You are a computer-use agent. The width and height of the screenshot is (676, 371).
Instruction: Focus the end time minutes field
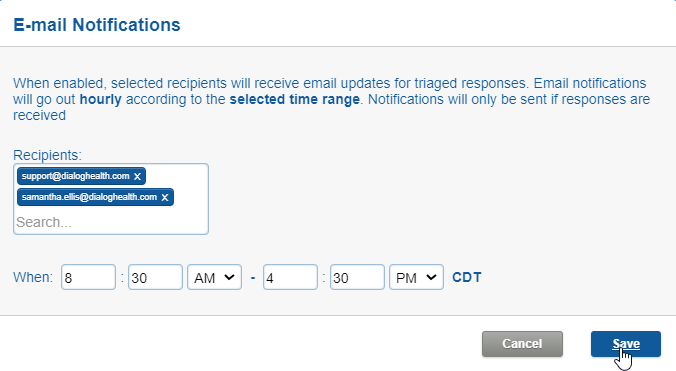click(x=357, y=277)
